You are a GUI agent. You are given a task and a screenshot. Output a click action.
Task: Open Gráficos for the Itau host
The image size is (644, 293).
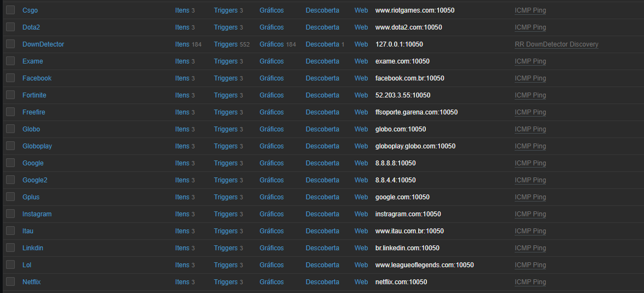point(271,231)
